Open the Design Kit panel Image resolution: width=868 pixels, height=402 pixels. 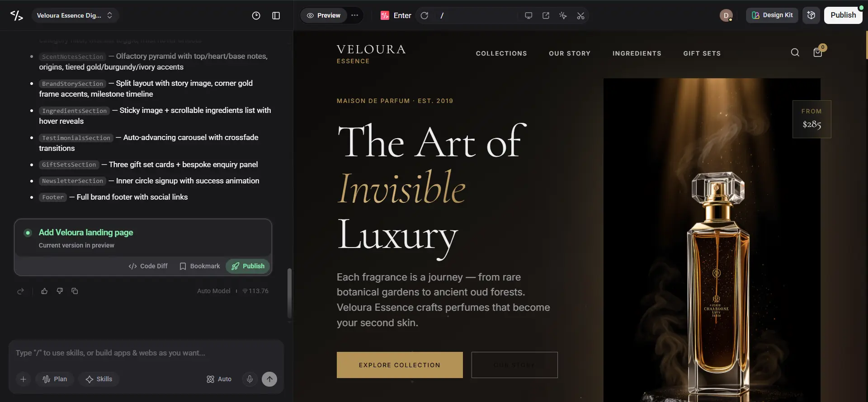[x=772, y=15]
